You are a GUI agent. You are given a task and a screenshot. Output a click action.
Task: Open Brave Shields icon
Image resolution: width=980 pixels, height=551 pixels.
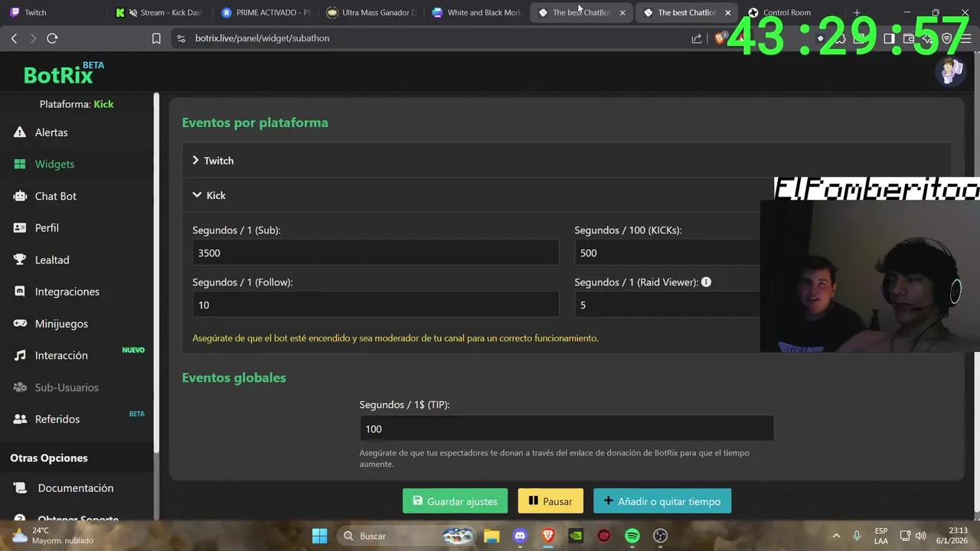pyautogui.click(x=720, y=38)
